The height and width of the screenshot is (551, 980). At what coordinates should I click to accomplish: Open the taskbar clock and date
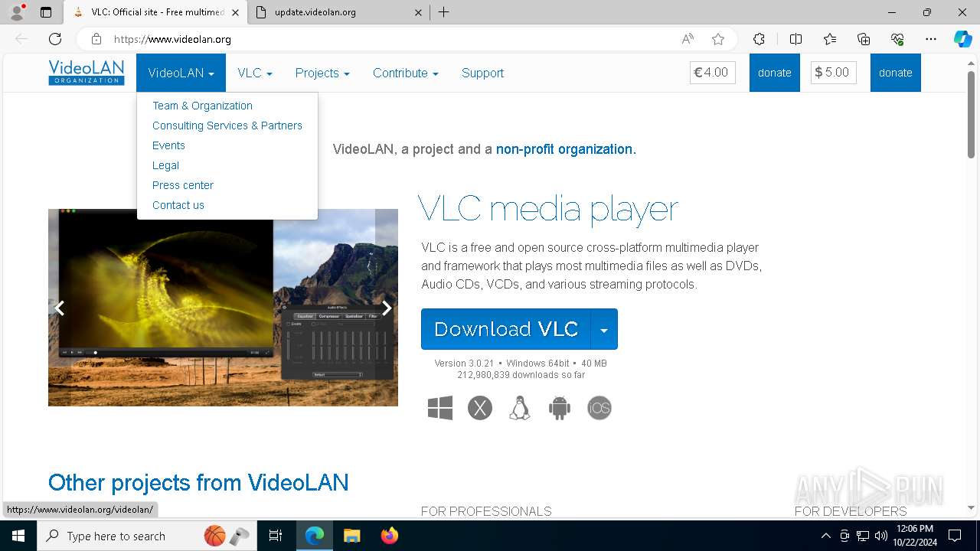pos(914,536)
